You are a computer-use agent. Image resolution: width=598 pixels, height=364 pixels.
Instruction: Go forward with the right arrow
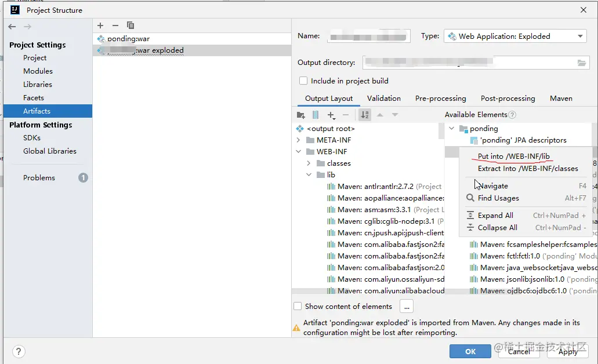point(27,27)
